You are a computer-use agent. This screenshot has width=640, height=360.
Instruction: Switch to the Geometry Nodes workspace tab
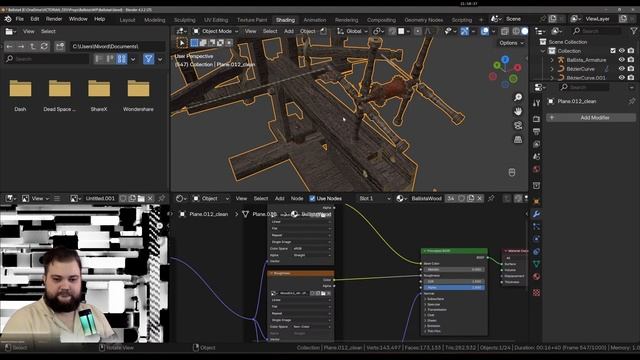click(x=424, y=20)
